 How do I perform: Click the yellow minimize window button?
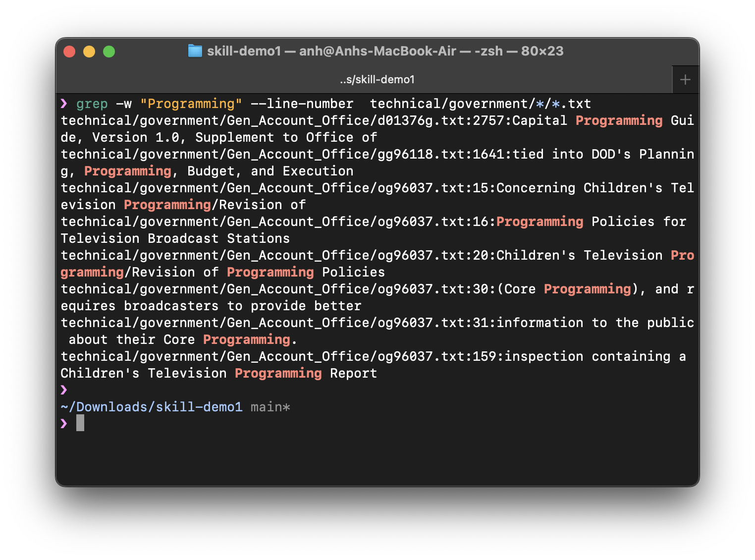(x=89, y=52)
